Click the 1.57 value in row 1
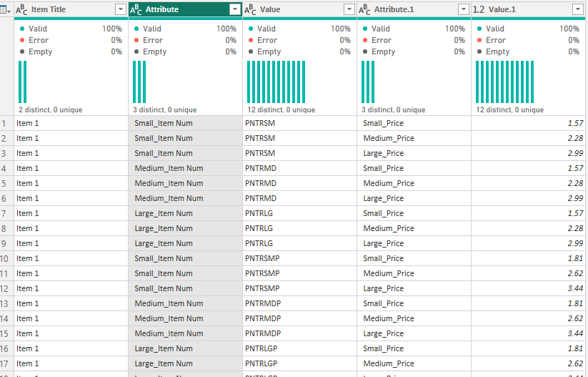This screenshot has height=377, width=588. [529, 123]
